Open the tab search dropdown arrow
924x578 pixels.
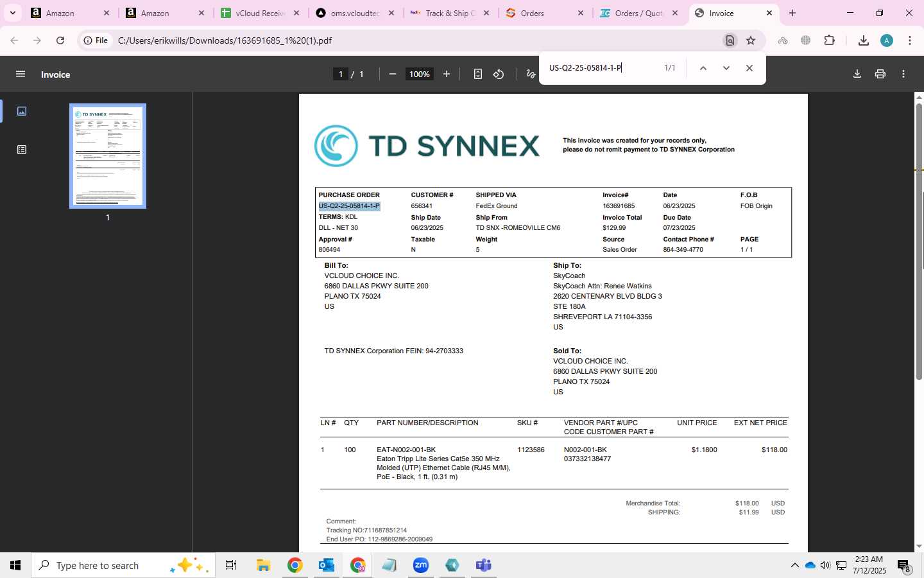click(12, 13)
